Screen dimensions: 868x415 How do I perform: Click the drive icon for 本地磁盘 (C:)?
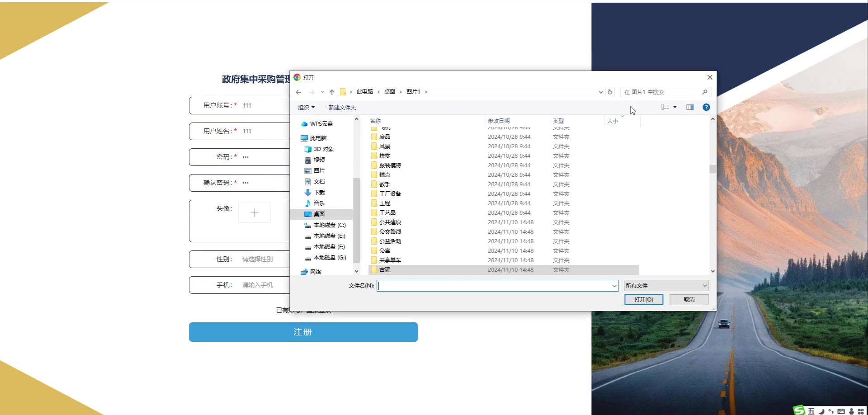pos(308,225)
